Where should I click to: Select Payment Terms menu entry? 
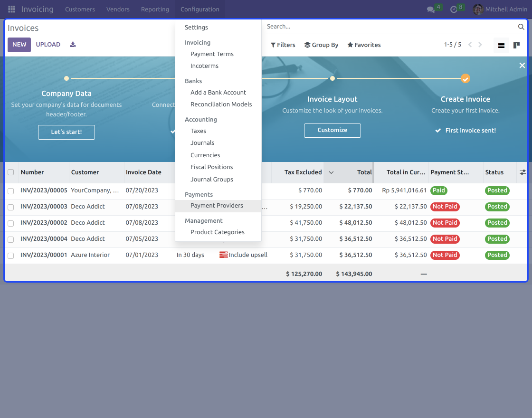pyautogui.click(x=212, y=54)
